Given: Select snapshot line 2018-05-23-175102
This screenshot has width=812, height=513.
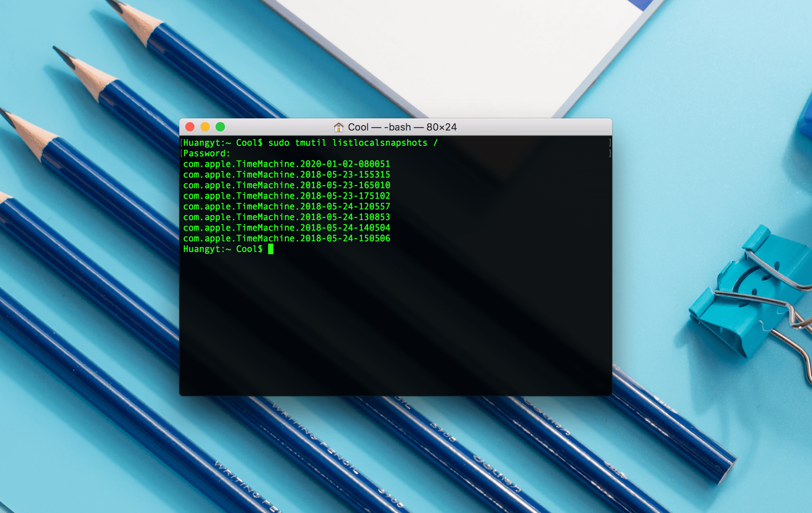Looking at the screenshot, I should point(287,196).
